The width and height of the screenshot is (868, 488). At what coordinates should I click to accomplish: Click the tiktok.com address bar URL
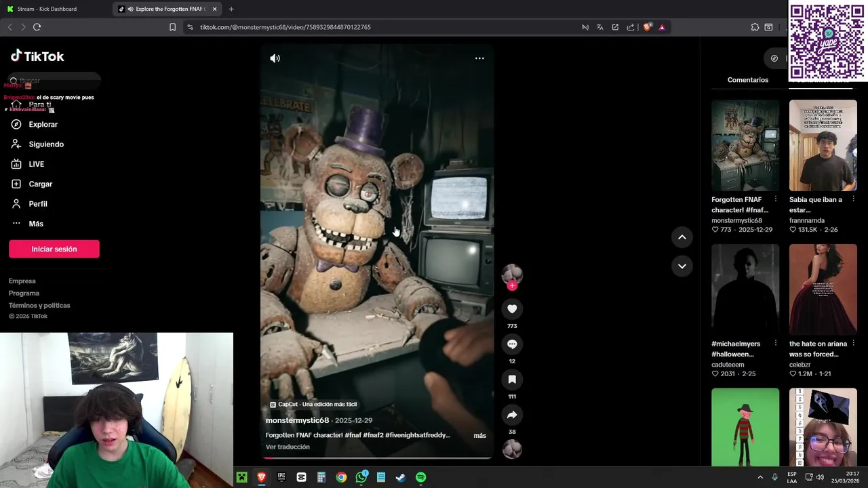[x=285, y=27]
